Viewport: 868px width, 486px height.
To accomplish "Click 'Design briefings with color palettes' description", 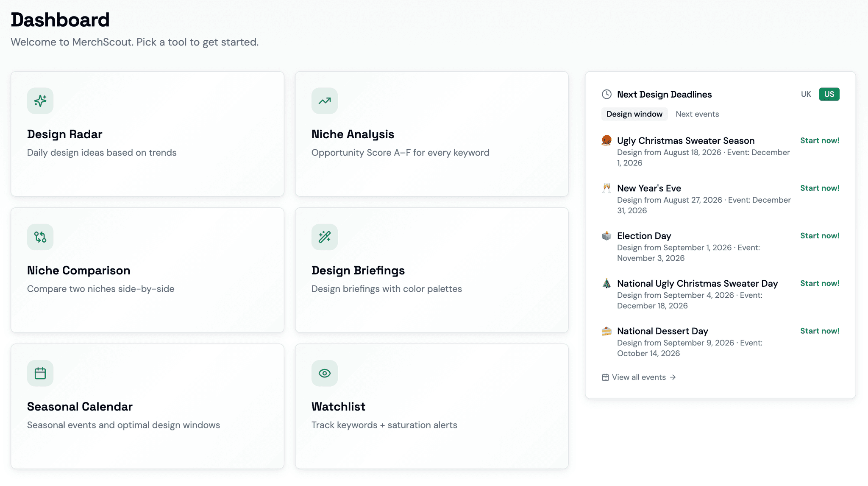I will 387,289.
